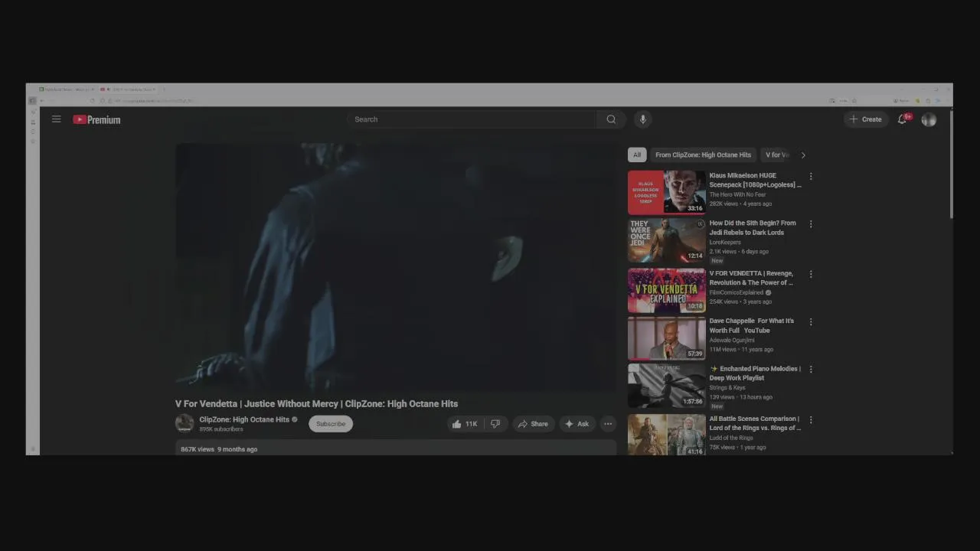Subscribe to ClipZone channel
Viewport: 980px width, 551px height.
[x=331, y=424]
